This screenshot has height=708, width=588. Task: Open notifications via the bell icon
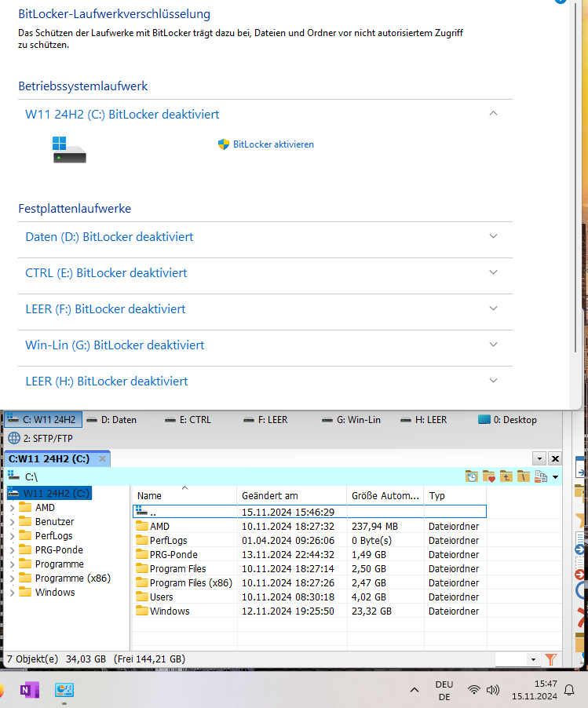tap(569, 690)
